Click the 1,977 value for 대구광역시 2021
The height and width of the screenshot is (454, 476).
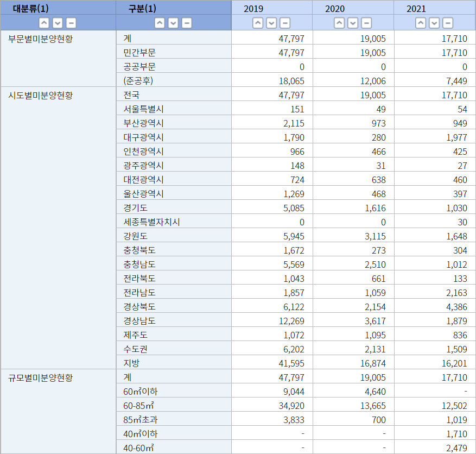tap(456, 137)
